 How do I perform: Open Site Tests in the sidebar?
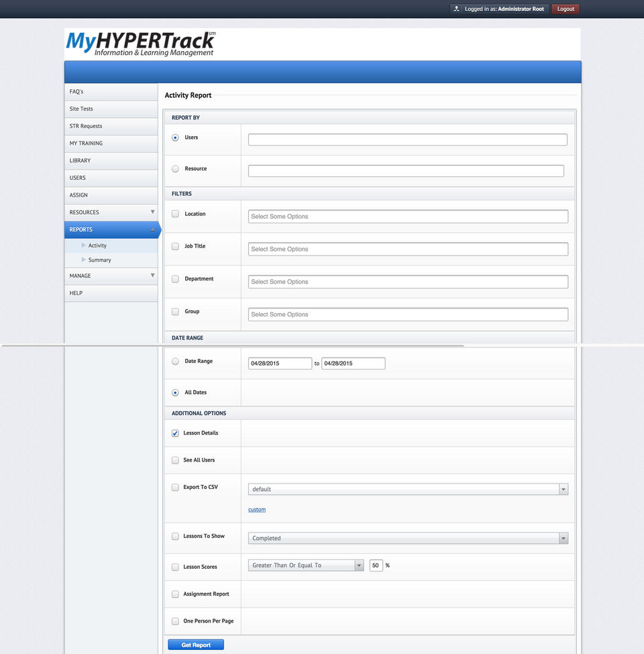click(x=111, y=109)
